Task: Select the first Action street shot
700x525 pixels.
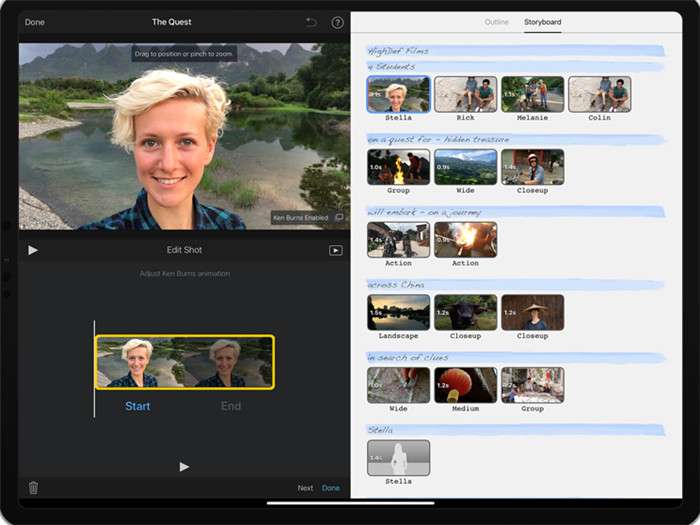Action: pyautogui.click(x=398, y=240)
